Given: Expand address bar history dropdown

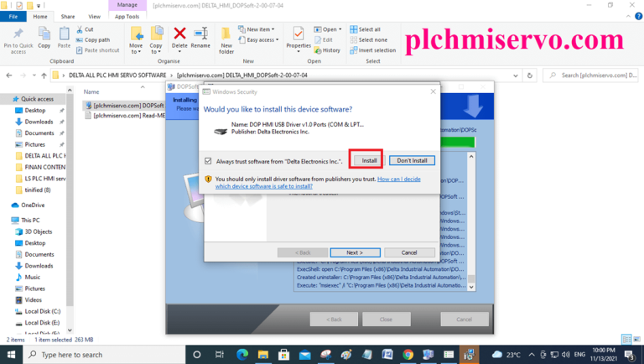Looking at the screenshot, I should (516, 75).
